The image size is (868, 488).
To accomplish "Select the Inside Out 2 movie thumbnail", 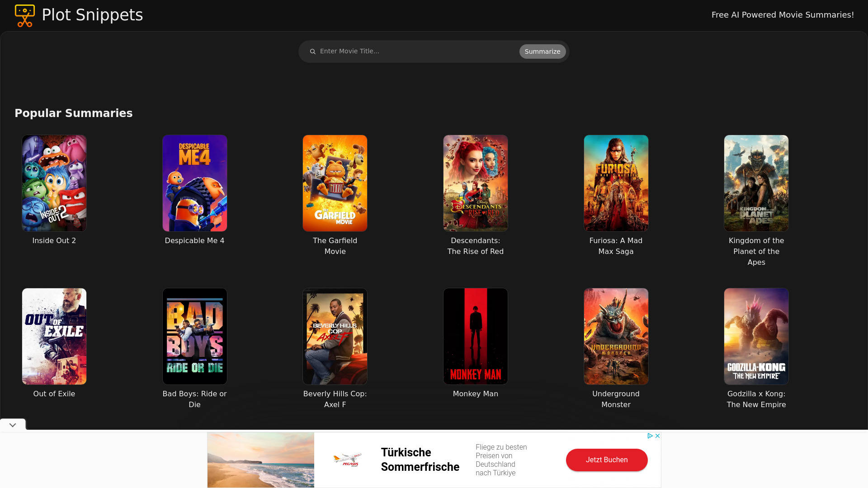I will pyautogui.click(x=54, y=183).
